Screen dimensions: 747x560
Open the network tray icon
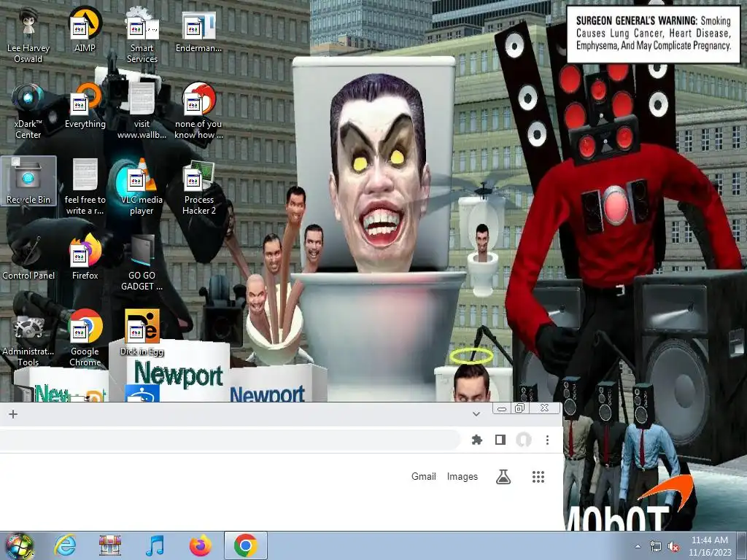click(656, 547)
